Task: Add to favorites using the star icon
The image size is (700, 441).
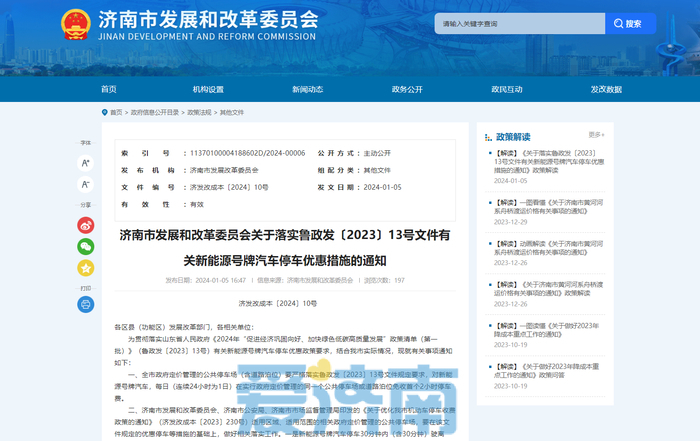Action: 85,268
